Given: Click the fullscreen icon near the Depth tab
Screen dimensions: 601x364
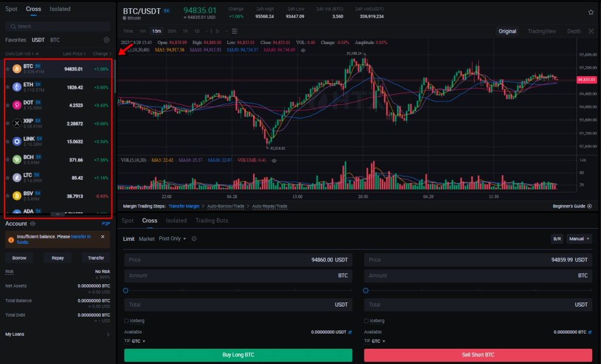Looking at the screenshot, I should pos(591,31).
